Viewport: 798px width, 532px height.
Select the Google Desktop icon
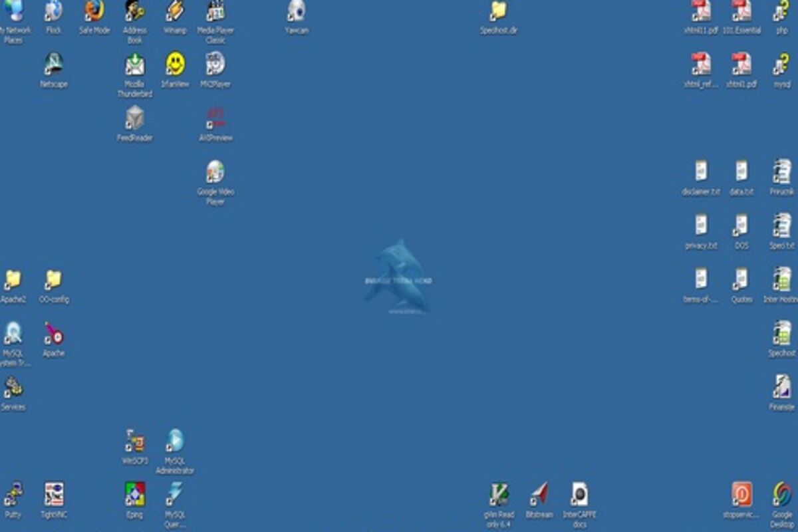click(x=782, y=495)
